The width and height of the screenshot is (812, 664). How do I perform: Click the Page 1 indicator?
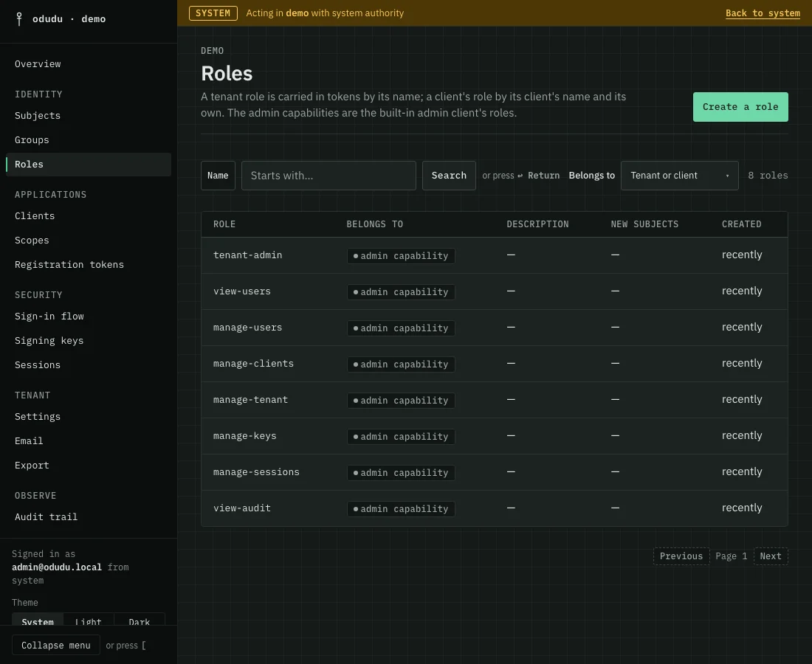tap(732, 556)
